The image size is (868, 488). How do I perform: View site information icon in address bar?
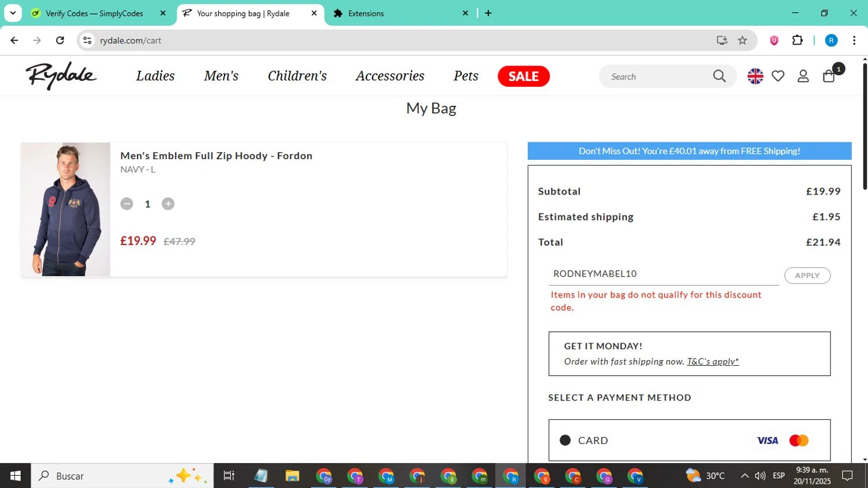(x=87, y=41)
